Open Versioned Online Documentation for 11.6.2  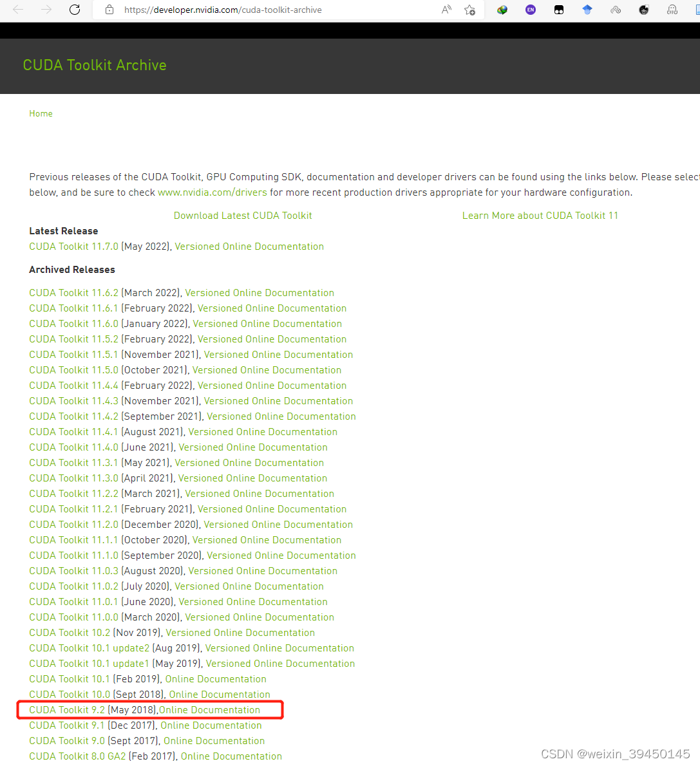click(x=260, y=293)
